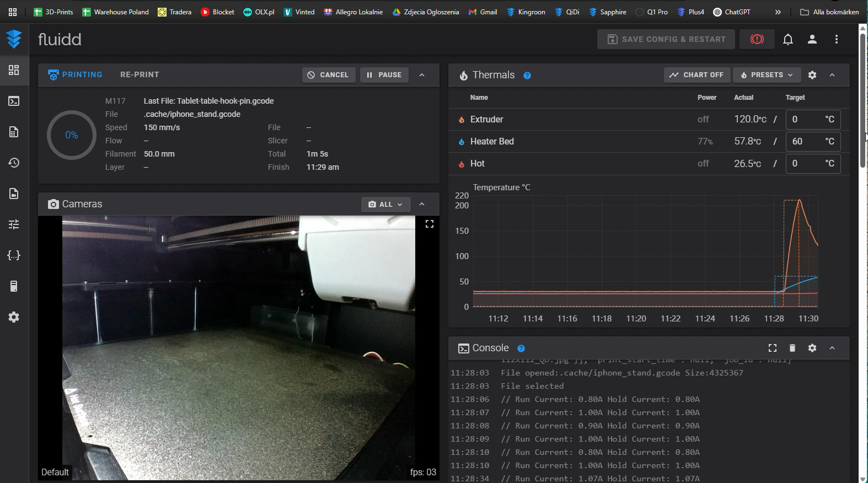Select the Re-Print tab

click(140, 75)
